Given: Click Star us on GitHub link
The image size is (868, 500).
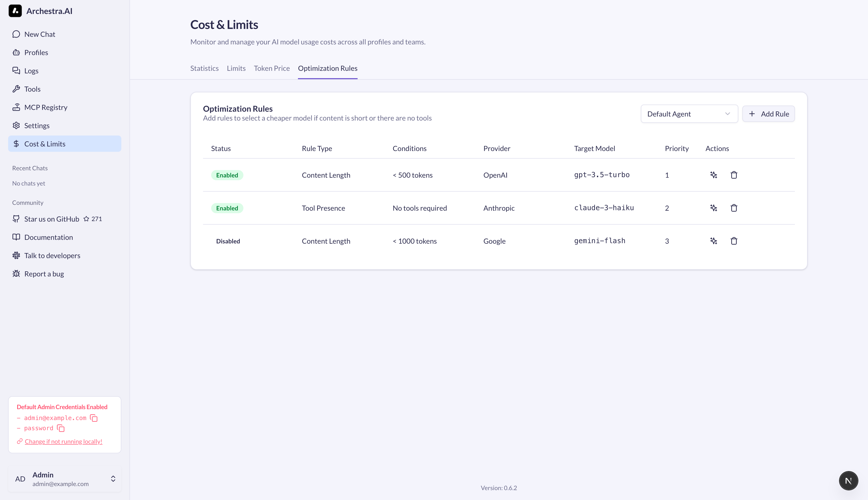Looking at the screenshot, I should [52, 219].
